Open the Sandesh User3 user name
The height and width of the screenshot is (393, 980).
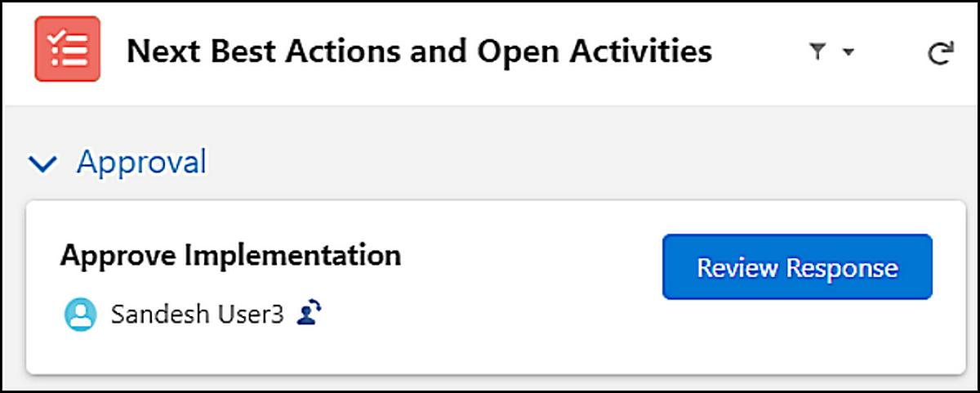(x=197, y=315)
